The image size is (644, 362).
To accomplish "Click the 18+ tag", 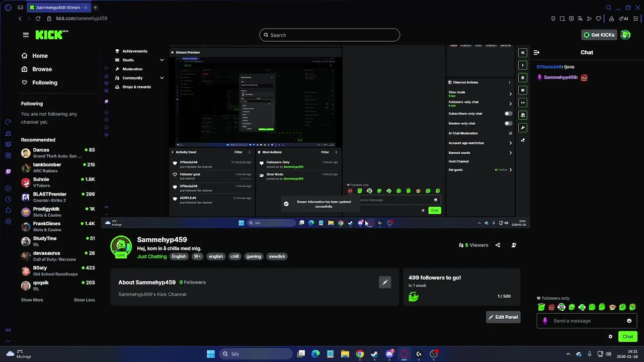I will coord(197,256).
